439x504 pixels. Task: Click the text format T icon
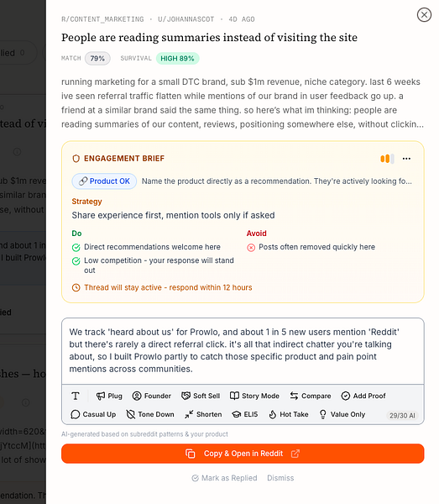click(x=76, y=396)
